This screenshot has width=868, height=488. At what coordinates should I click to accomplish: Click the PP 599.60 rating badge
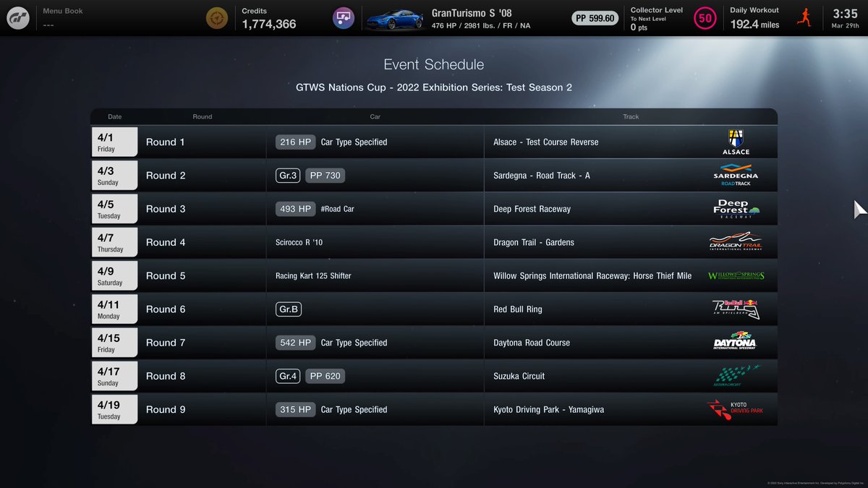[595, 18]
